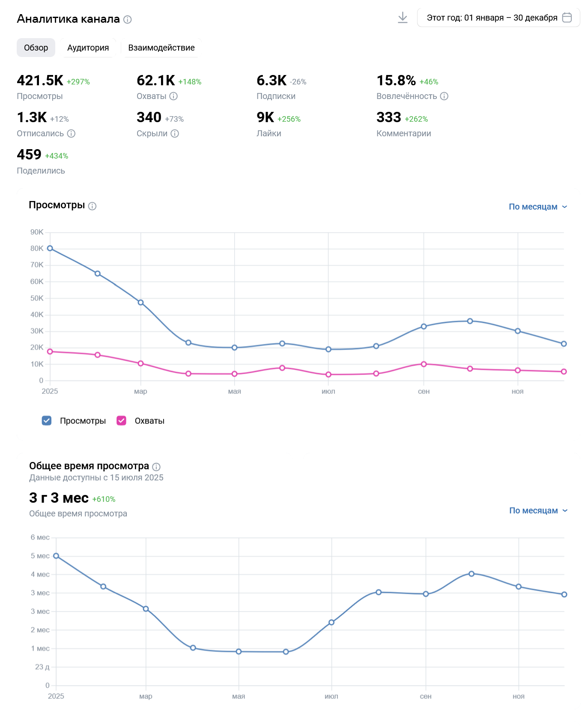Show info tooltip for Охваты metric
The image size is (588, 726).
click(x=173, y=96)
